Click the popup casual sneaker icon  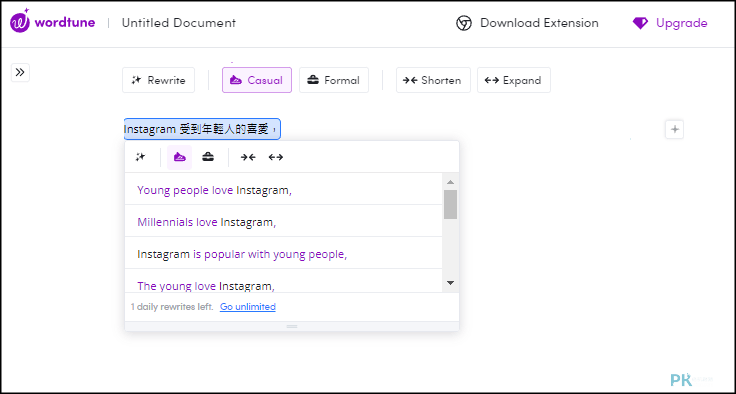pos(180,157)
